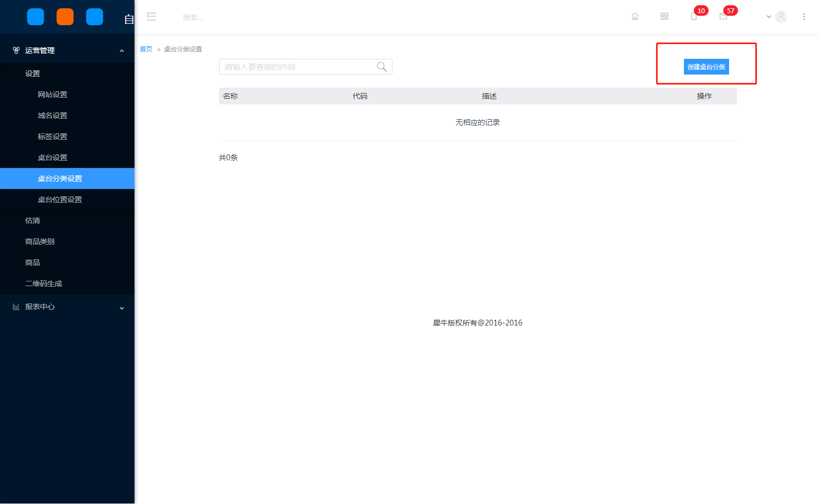This screenshot has width=821, height=504.
Task: Click the 桌台分类设置 breadcrumb text
Action: tap(183, 49)
